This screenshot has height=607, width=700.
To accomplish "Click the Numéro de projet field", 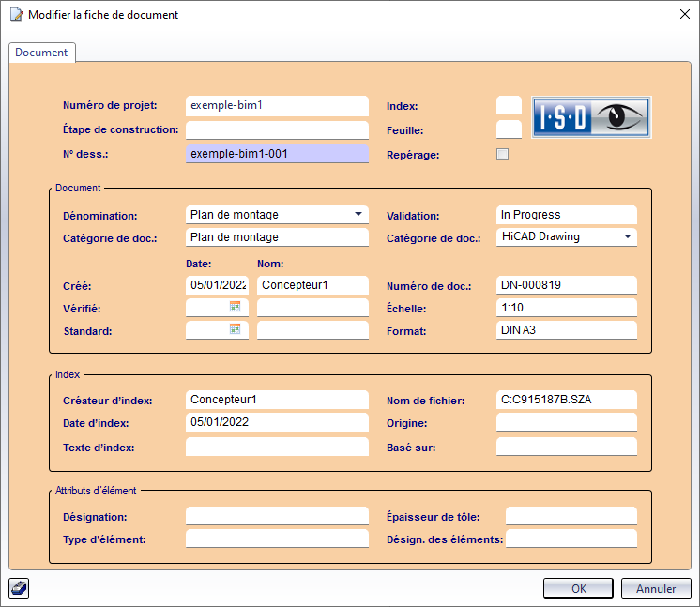I will 277,105.
